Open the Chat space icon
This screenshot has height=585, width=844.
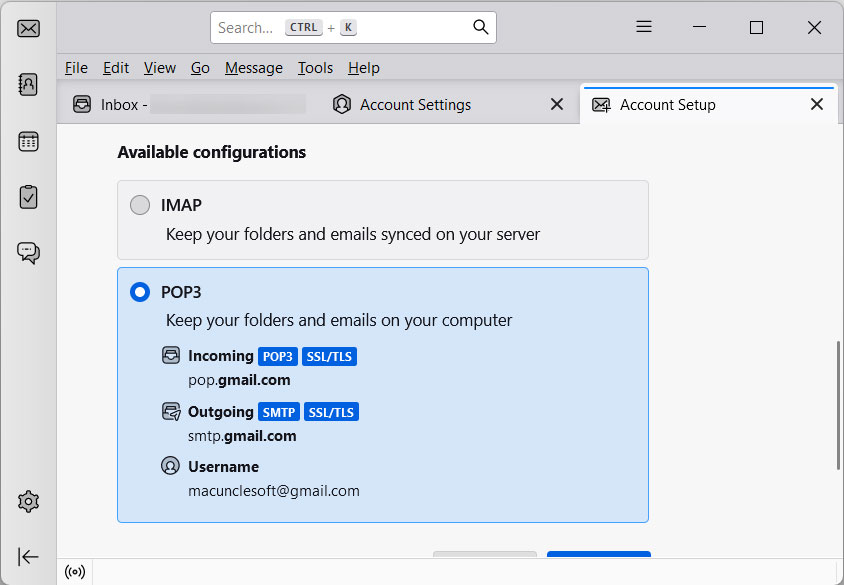(28, 253)
